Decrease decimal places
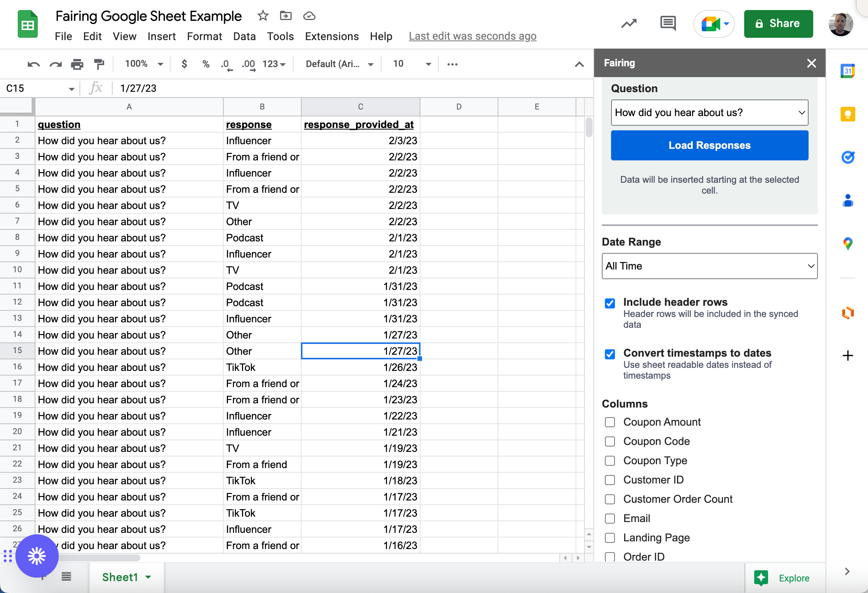Image resolution: width=868 pixels, height=593 pixels. click(x=226, y=64)
